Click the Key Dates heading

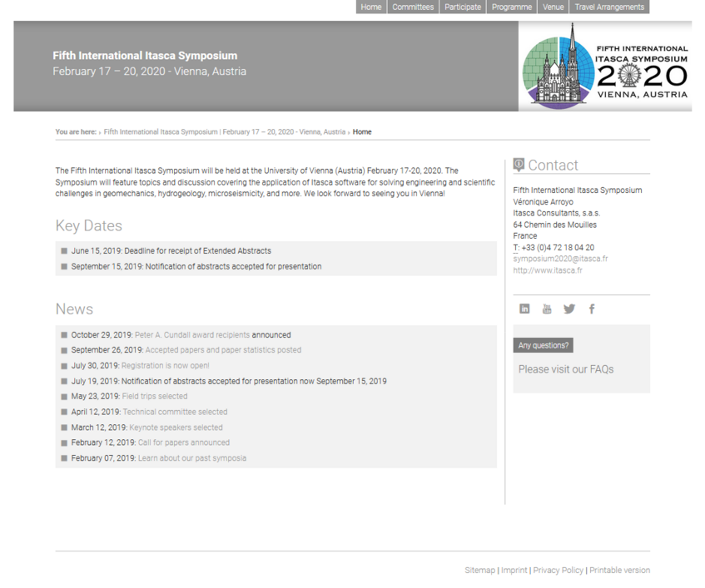88,225
